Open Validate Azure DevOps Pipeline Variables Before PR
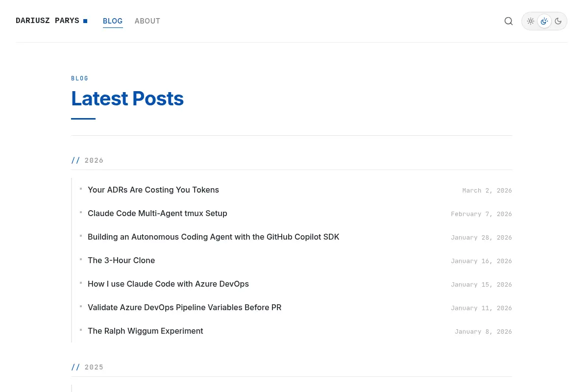The height and width of the screenshot is (392, 588). (185, 307)
